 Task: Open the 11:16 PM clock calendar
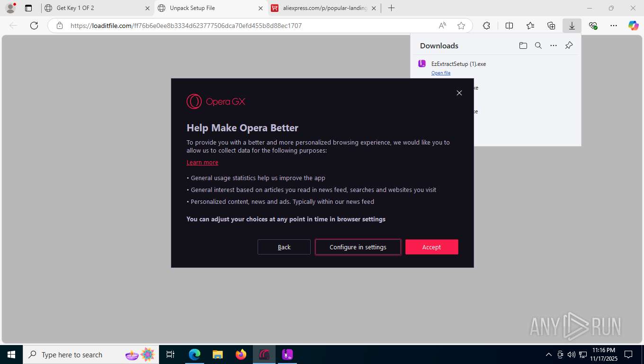point(603,355)
